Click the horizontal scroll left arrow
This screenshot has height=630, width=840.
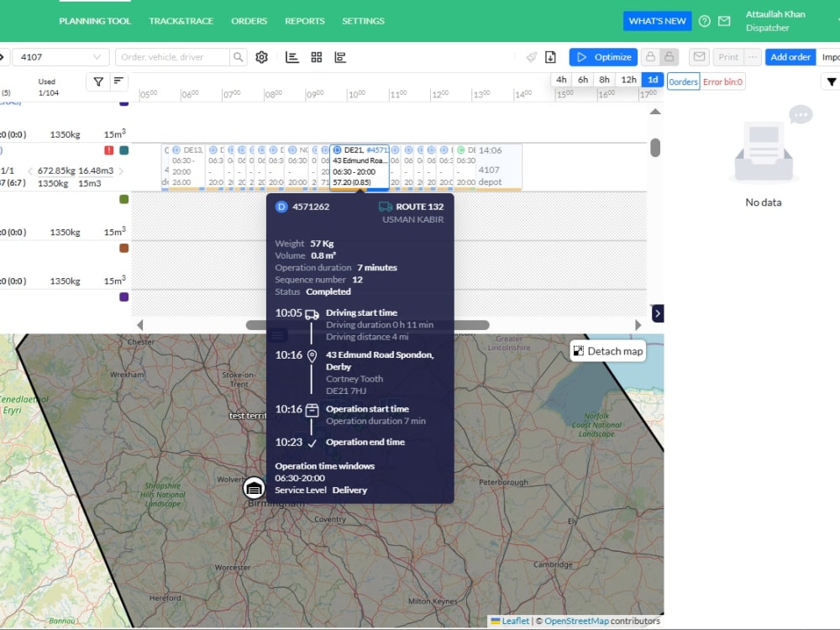(140, 324)
